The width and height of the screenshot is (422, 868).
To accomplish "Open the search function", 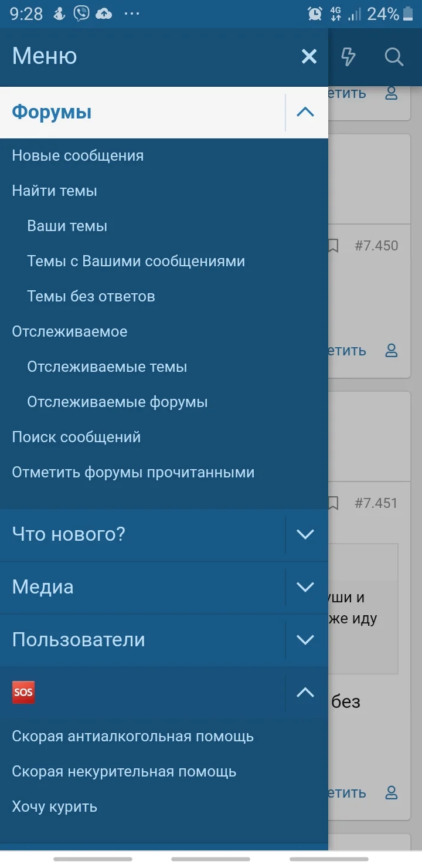I will pos(394,56).
